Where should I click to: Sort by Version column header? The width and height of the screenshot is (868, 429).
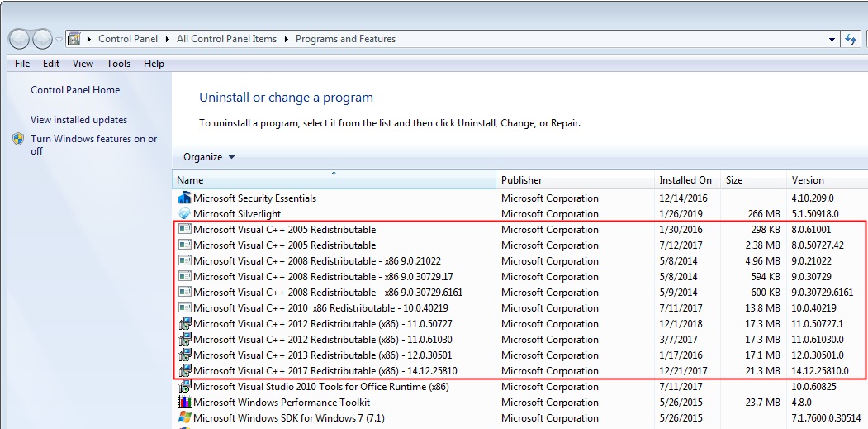pyautogui.click(x=827, y=179)
